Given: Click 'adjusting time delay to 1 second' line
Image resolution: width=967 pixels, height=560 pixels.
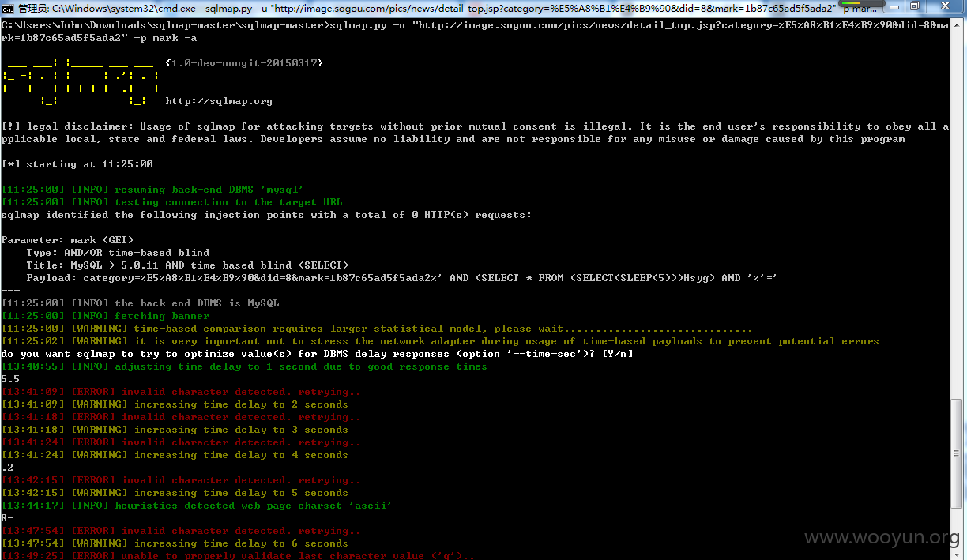Looking at the screenshot, I should 244,366.
